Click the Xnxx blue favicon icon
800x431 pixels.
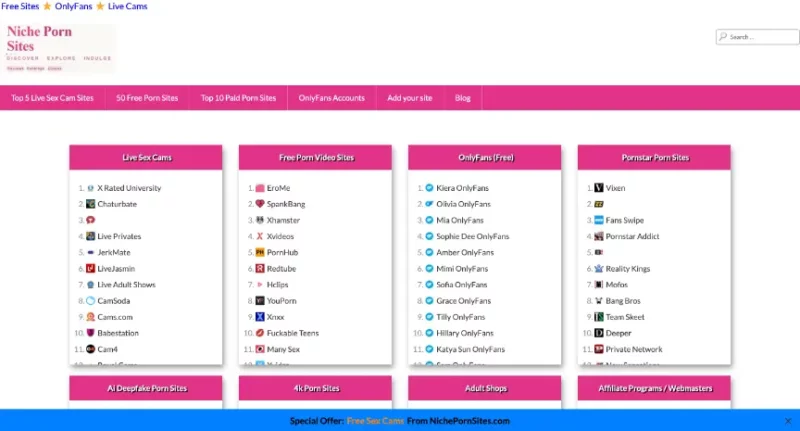260,317
